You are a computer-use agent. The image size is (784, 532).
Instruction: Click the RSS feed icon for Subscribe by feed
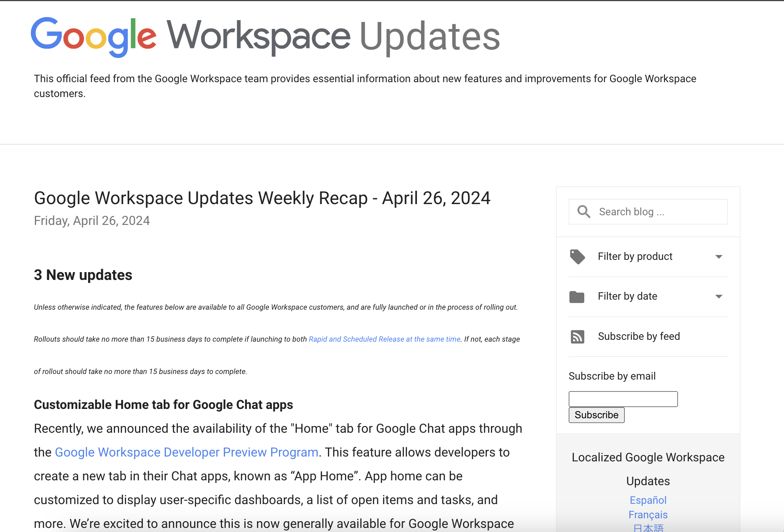577,336
